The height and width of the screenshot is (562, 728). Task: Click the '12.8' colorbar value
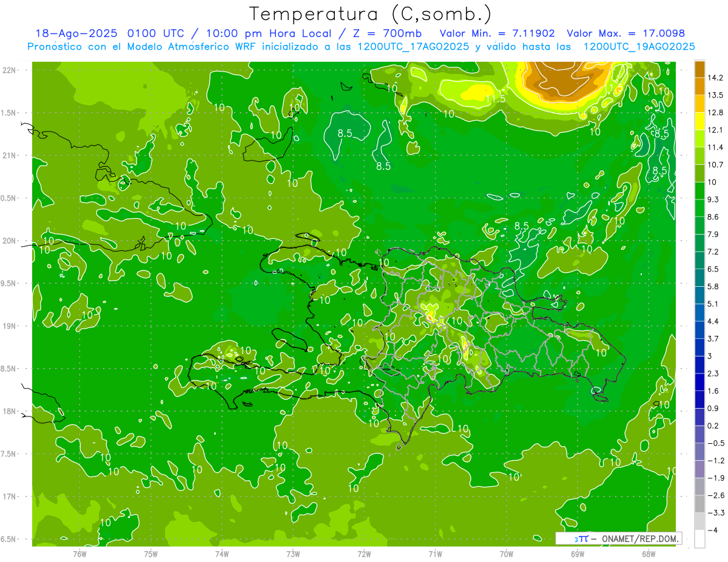pyautogui.click(x=715, y=113)
